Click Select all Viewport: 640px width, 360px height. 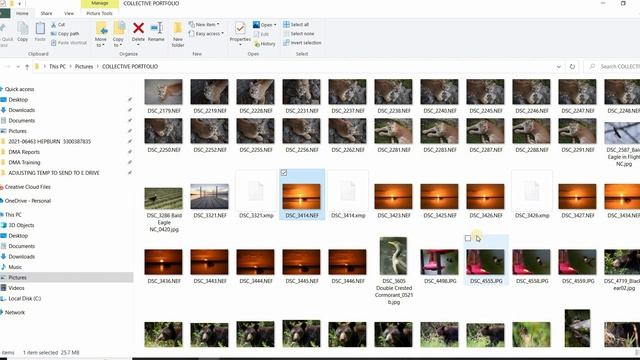tap(296, 24)
